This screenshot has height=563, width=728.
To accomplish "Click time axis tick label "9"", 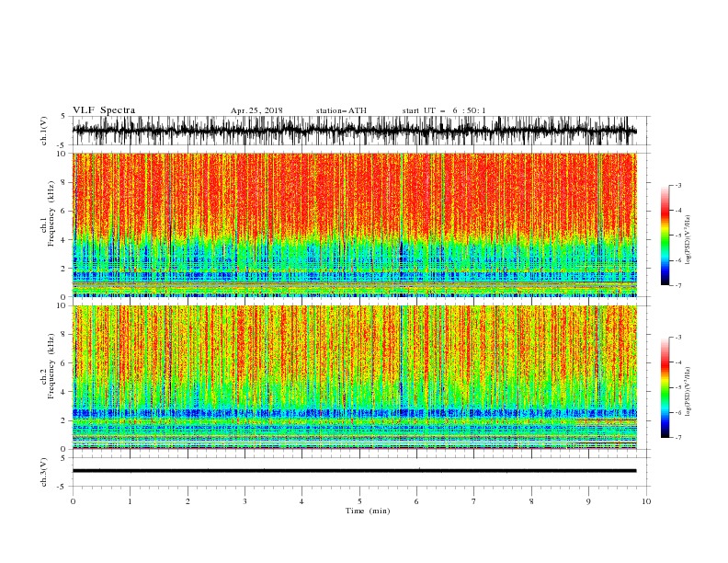I will coord(588,501).
